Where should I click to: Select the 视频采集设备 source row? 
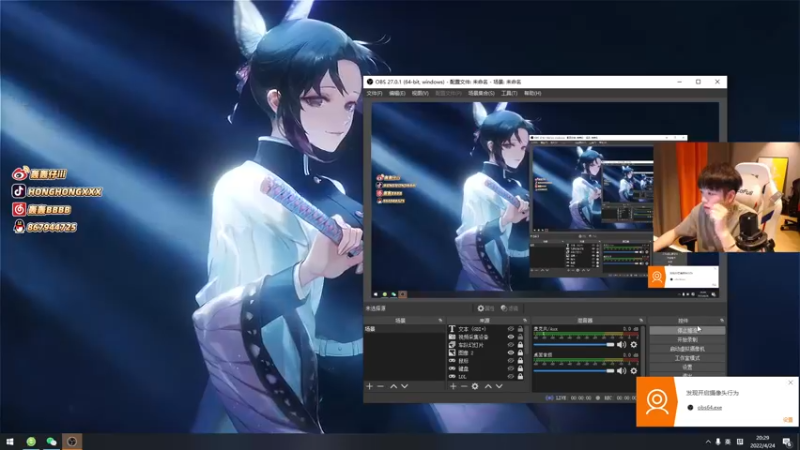pyautogui.click(x=486, y=337)
